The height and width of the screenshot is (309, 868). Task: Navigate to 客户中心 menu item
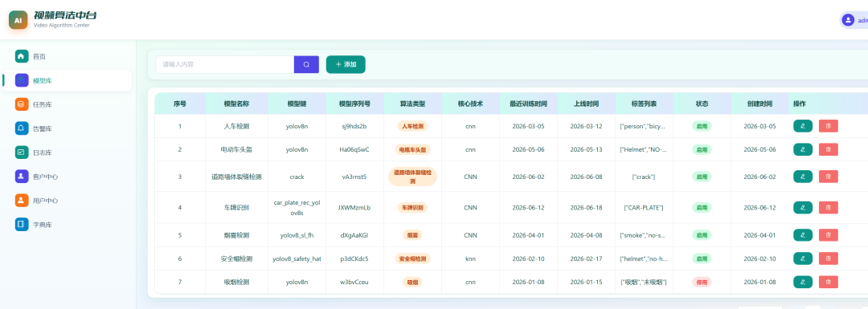click(x=68, y=177)
